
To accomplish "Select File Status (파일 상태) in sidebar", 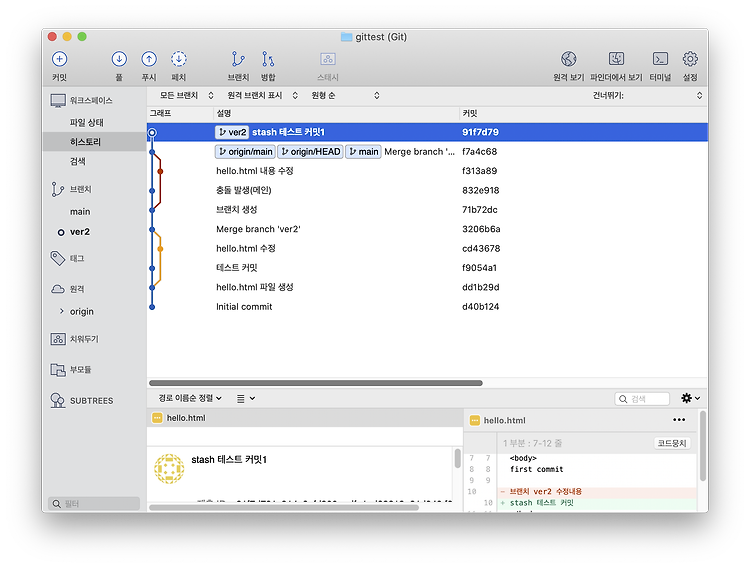I will click(86, 123).
